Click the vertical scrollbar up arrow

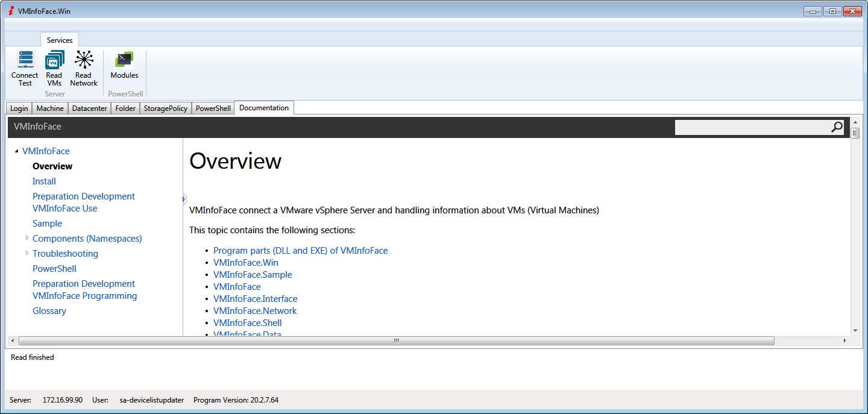(855, 122)
